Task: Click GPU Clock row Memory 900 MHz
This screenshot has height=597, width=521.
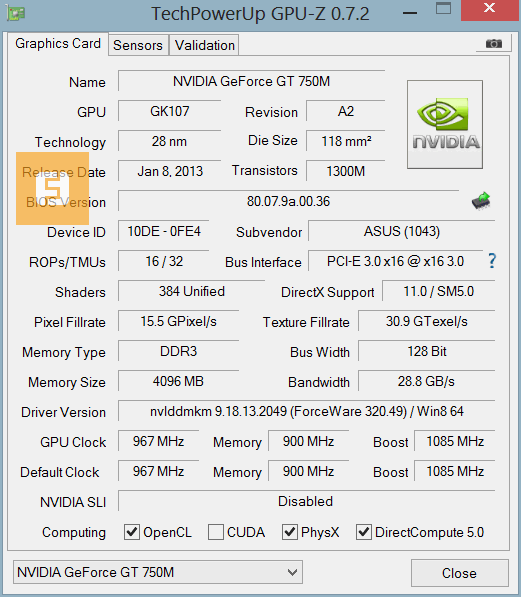Action: click(308, 441)
